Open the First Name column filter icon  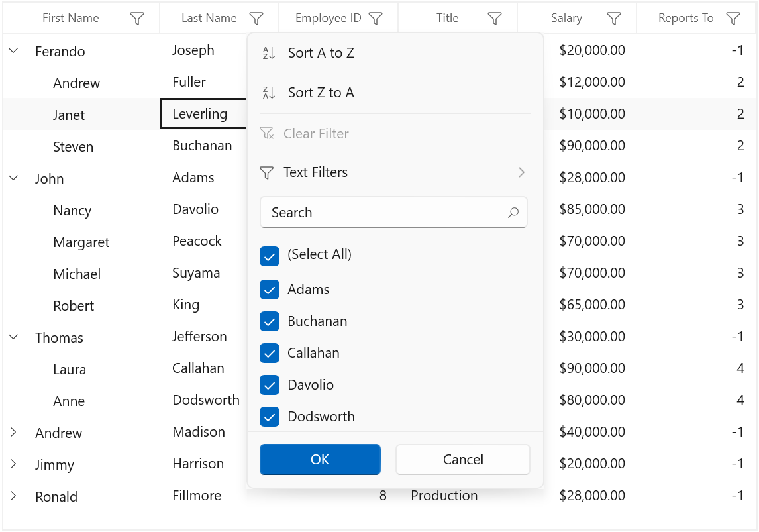[137, 19]
